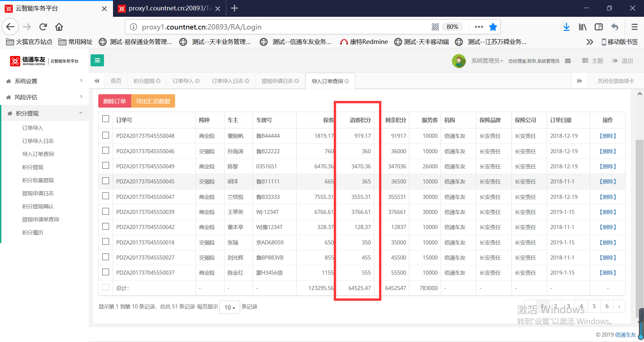Click the Firefox home icon
The image size is (644, 342).
pos(59,27)
